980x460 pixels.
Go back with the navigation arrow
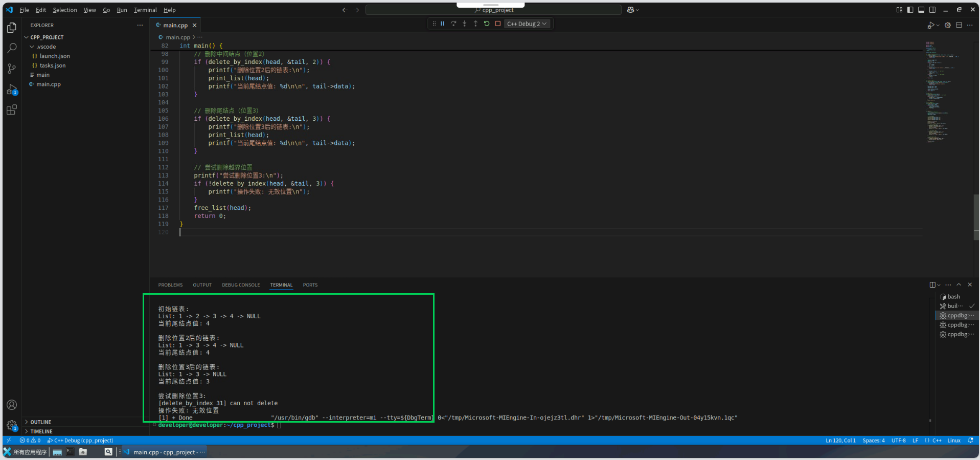[x=345, y=10]
